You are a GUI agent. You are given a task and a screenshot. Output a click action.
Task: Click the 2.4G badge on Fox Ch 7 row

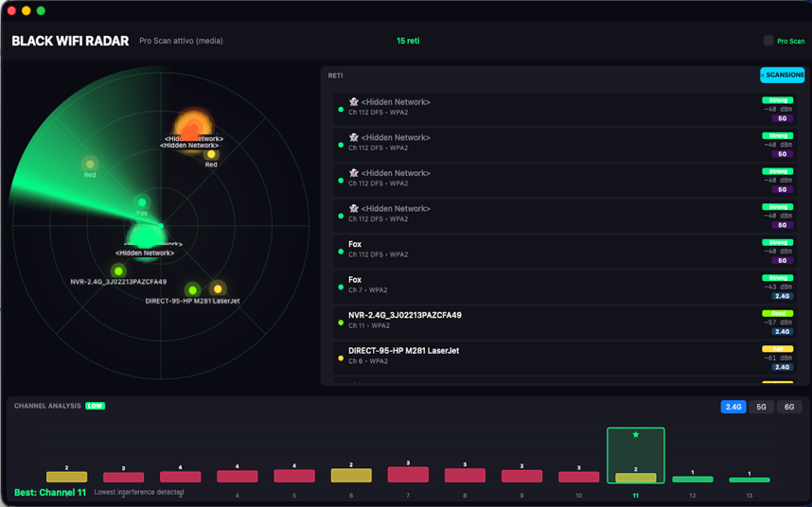pos(782,296)
